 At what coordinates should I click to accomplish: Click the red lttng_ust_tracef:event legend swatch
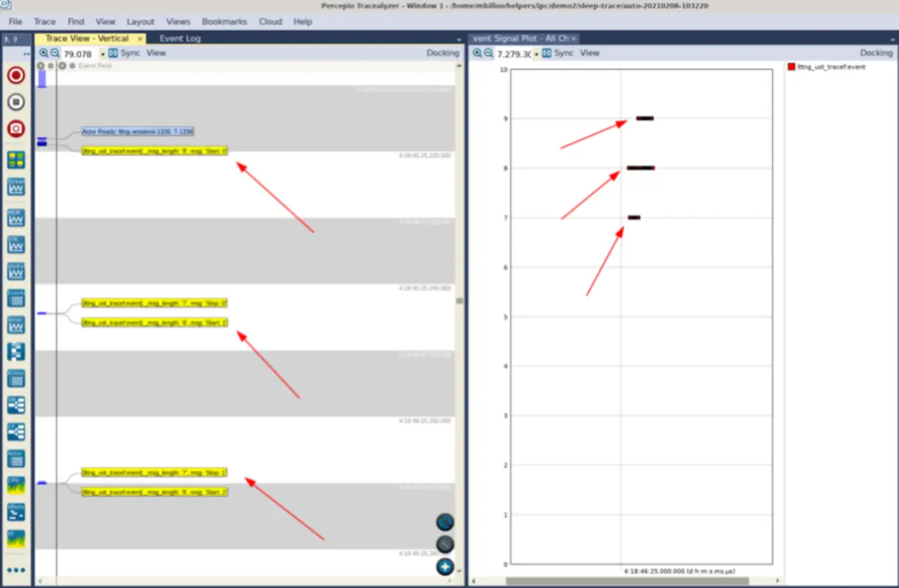(792, 67)
